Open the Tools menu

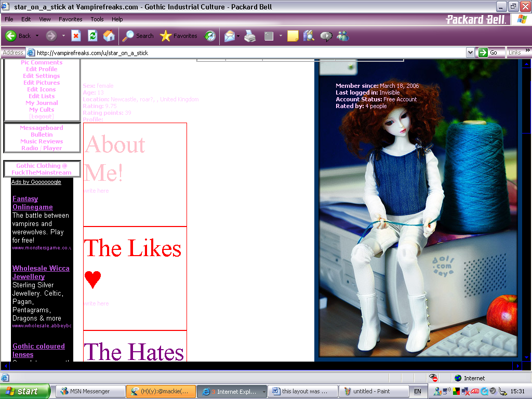tap(97, 19)
